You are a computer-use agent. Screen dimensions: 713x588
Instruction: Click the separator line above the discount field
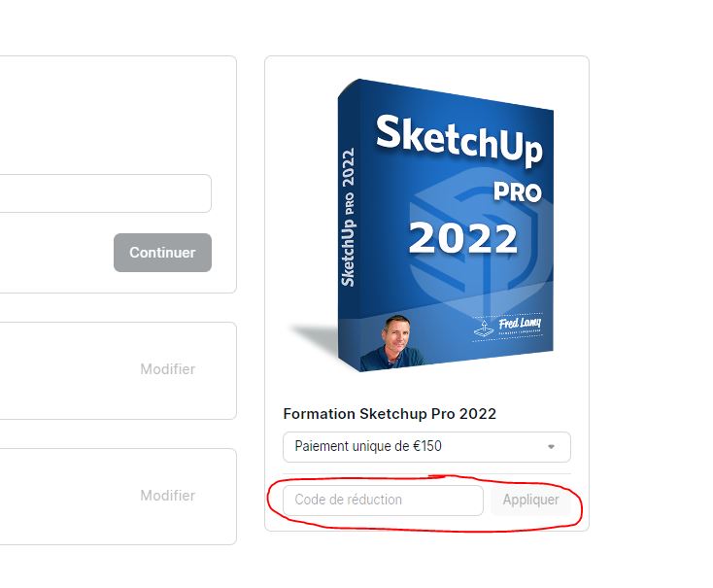click(426, 473)
